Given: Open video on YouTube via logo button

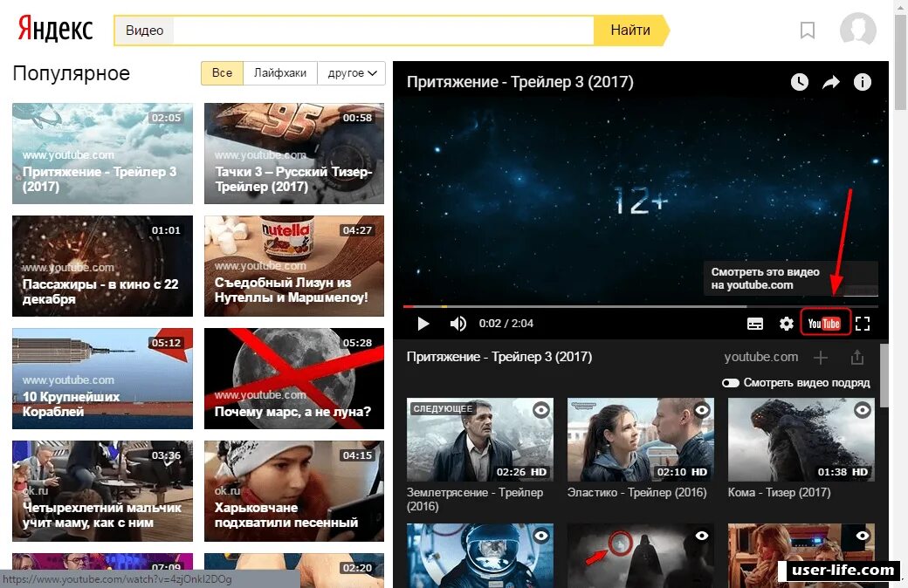Looking at the screenshot, I should point(824,324).
